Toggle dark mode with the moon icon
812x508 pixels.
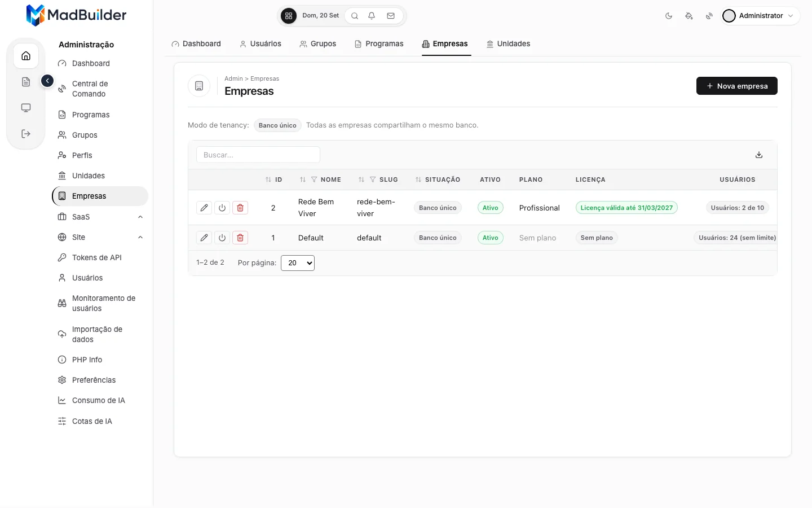click(669, 16)
